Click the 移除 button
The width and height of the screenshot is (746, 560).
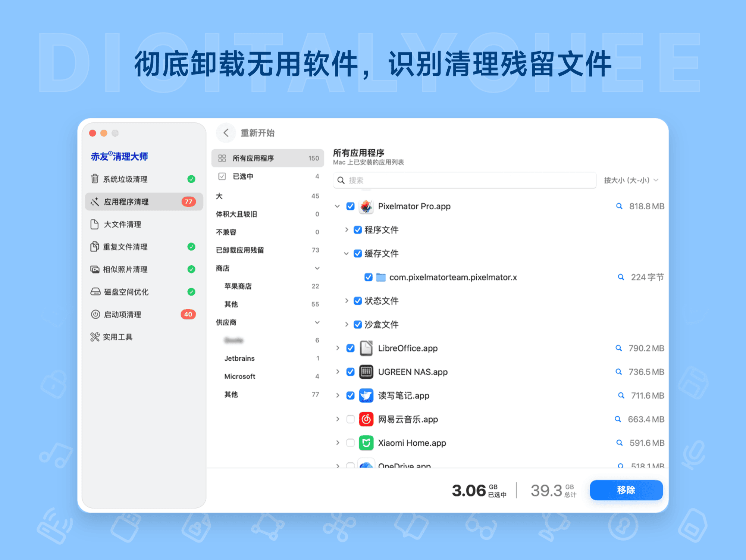[x=626, y=490]
